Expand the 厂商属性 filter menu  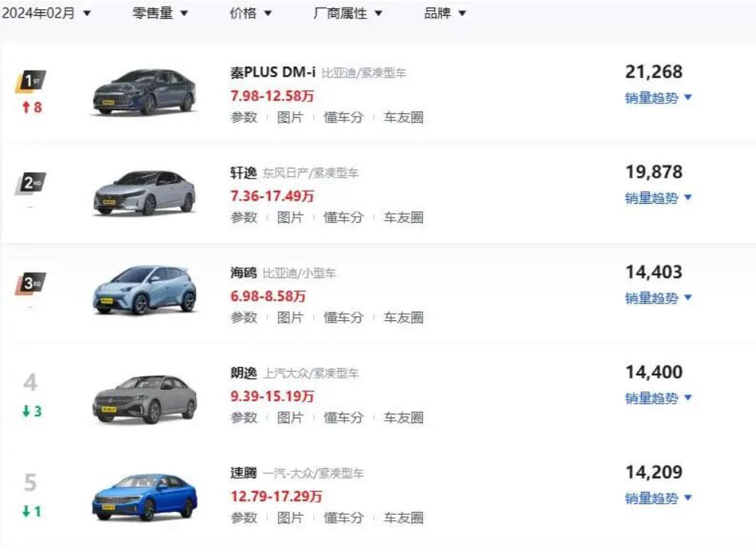[x=348, y=14]
